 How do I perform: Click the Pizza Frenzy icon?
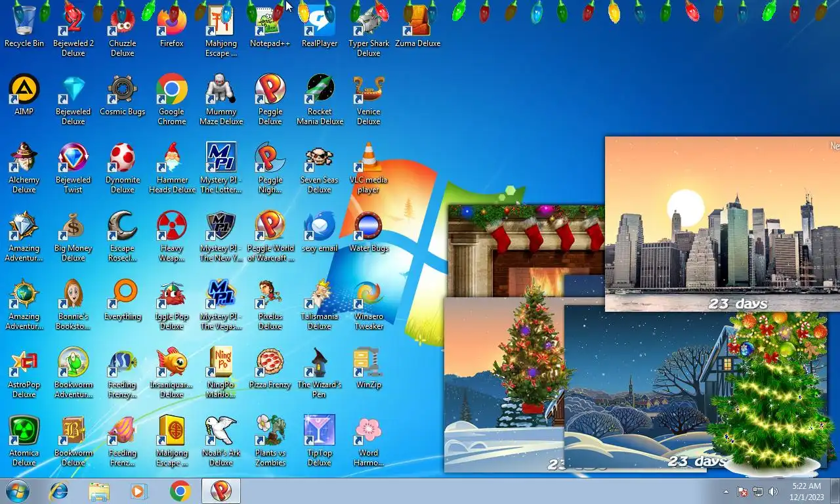tap(270, 367)
